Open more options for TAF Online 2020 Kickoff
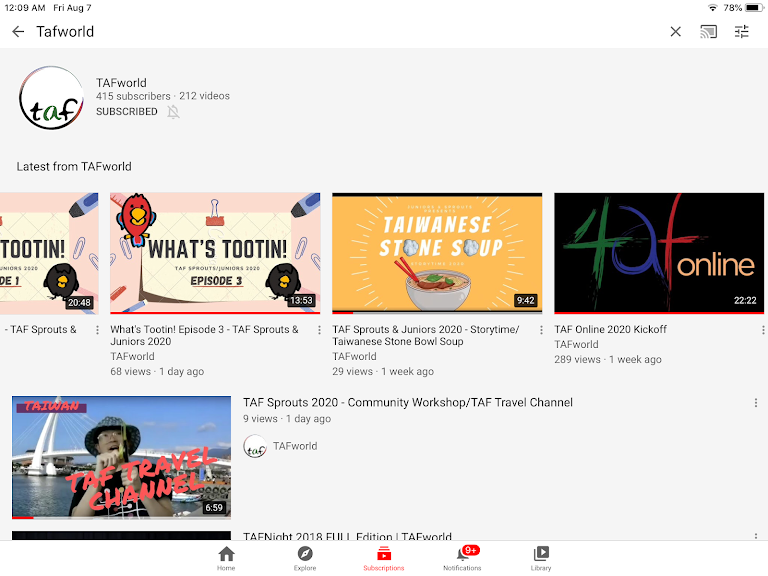This screenshot has width=768, height=576. click(763, 330)
